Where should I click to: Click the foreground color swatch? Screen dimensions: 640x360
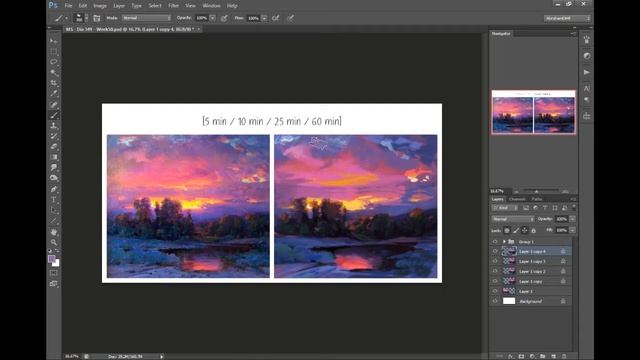(x=51, y=259)
